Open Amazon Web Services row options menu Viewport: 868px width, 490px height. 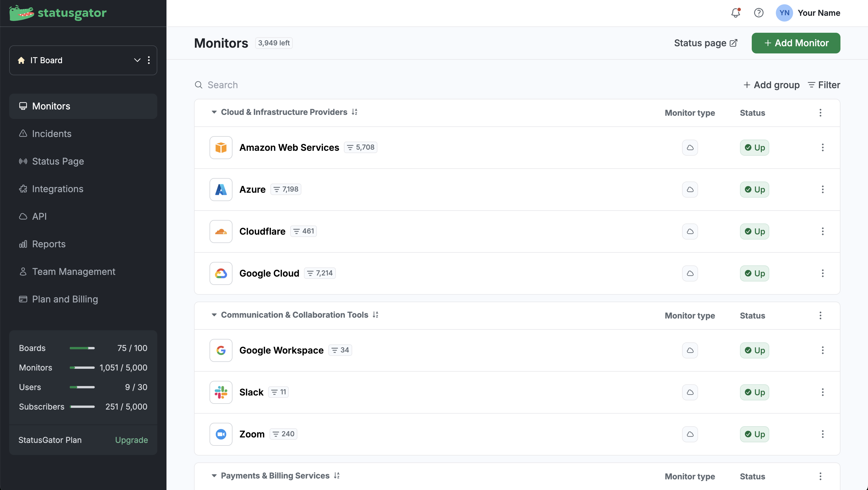point(823,147)
